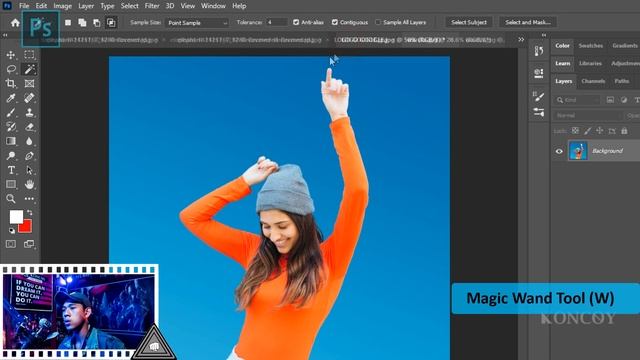640x360 pixels.
Task: Select the Lasso tool
Action: tap(11, 69)
